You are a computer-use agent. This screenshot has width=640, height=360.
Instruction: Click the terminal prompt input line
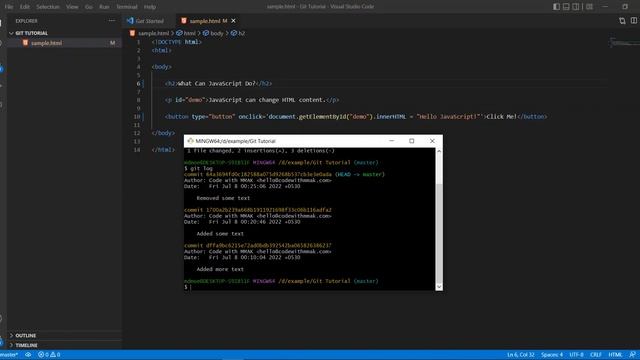tap(309, 287)
